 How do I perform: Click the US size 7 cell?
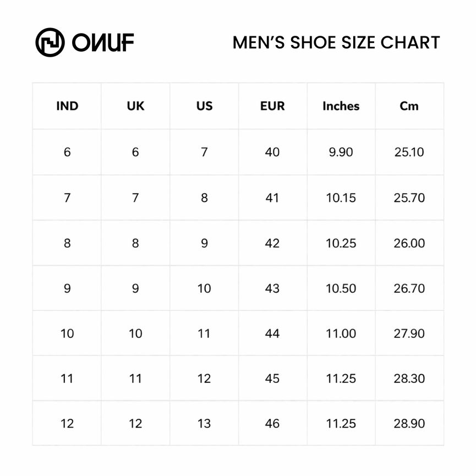pos(204,152)
